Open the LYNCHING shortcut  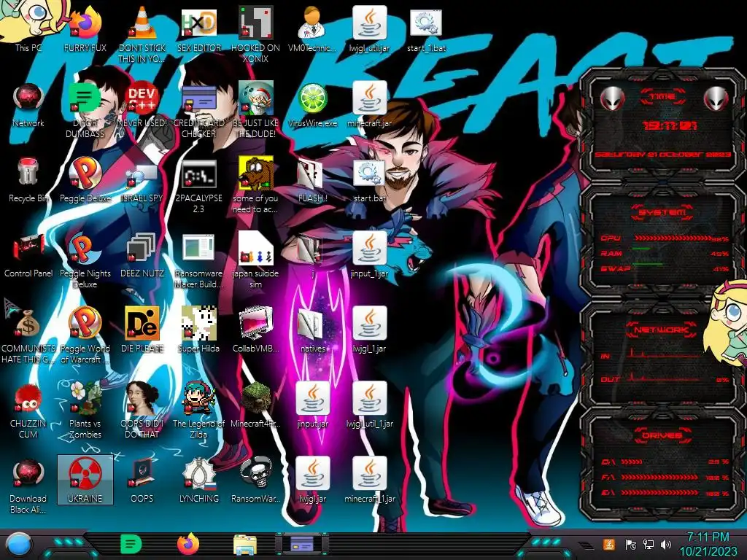pos(199,480)
